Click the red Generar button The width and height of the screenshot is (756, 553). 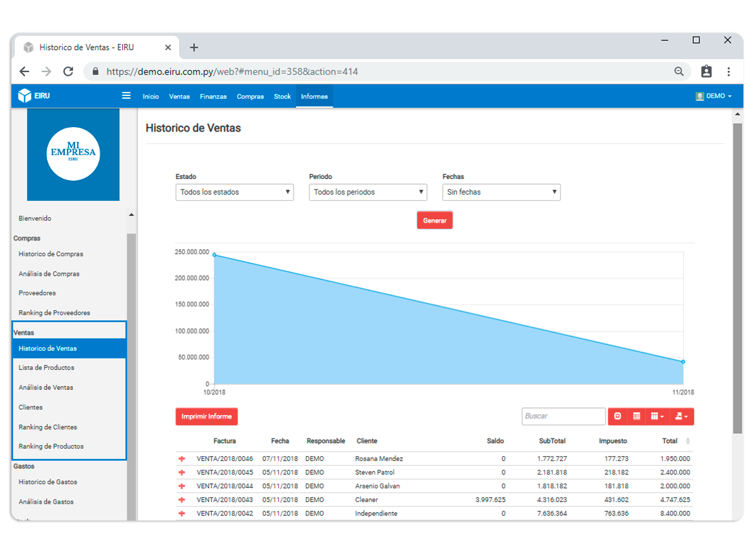(x=434, y=221)
